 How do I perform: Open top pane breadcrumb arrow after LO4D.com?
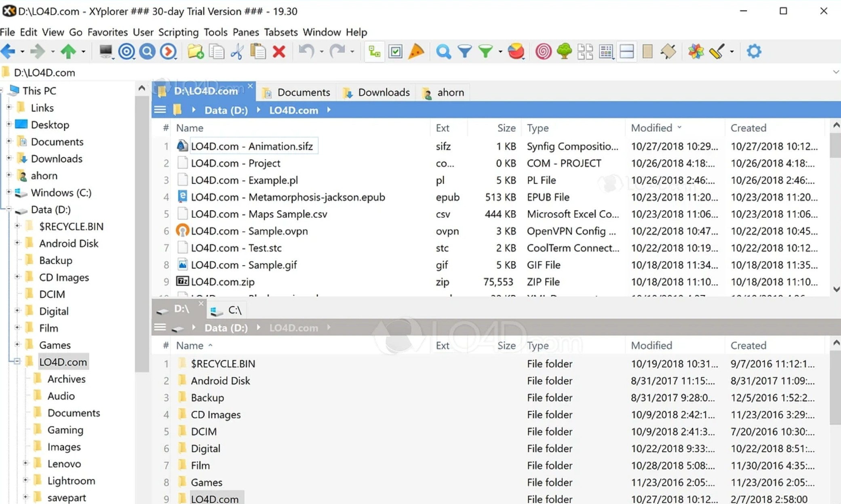click(329, 110)
